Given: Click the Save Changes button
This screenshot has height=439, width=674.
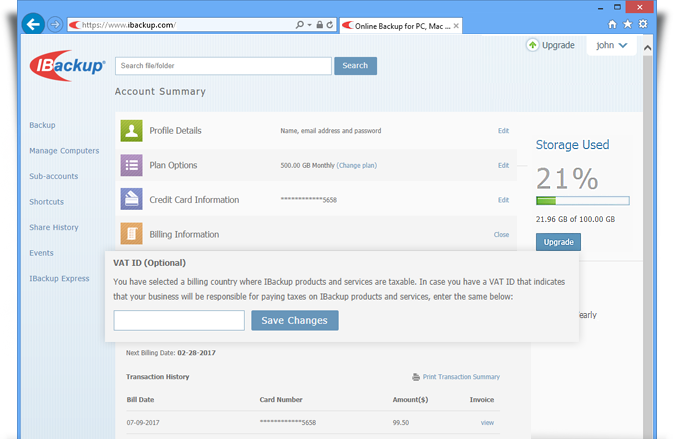Looking at the screenshot, I should (x=295, y=320).
